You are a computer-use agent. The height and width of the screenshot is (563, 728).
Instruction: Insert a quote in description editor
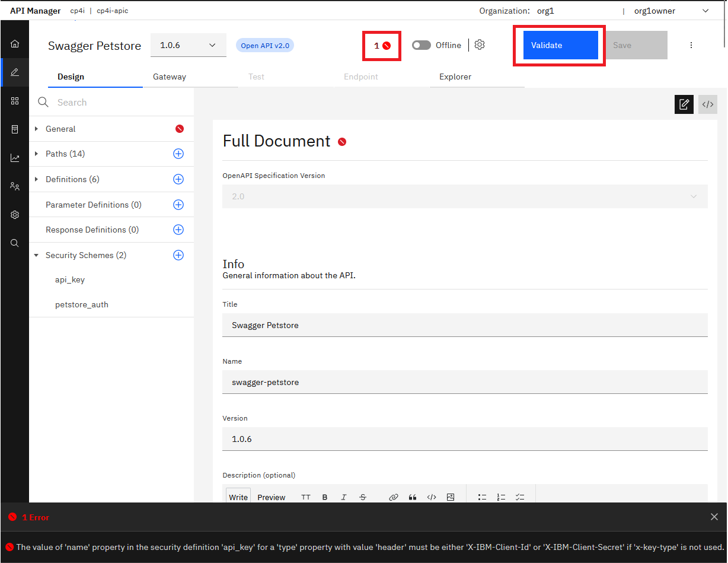(x=413, y=497)
